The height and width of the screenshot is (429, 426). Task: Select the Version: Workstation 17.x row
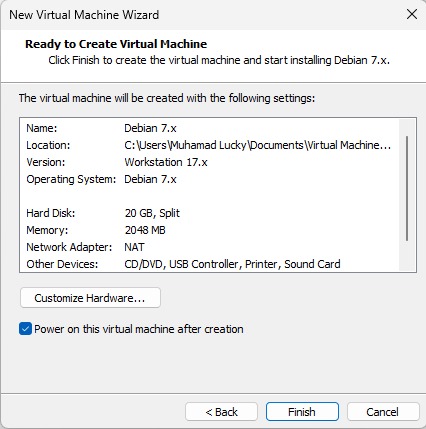pyautogui.click(x=209, y=162)
